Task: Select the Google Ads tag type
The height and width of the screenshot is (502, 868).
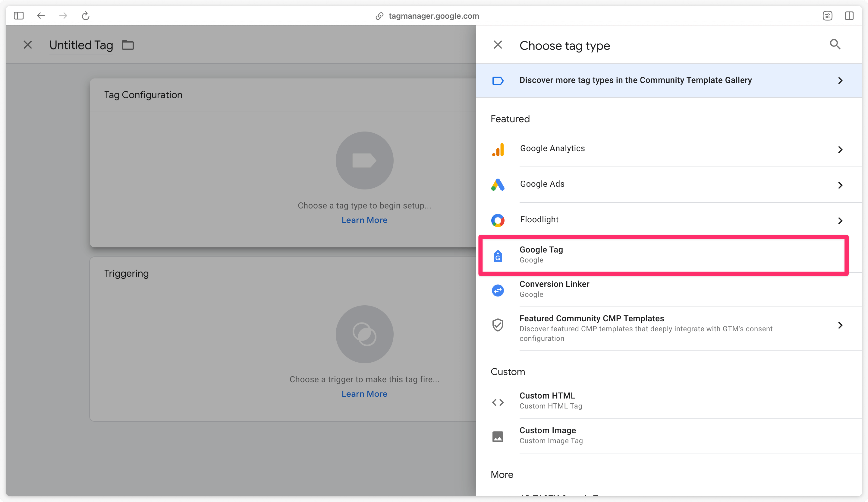Action: point(669,184)
